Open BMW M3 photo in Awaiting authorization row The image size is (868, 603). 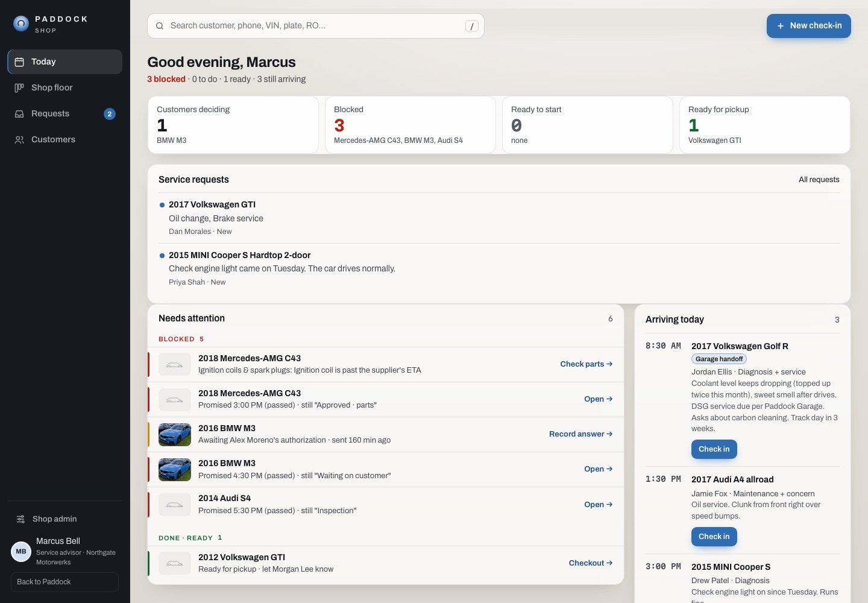coord(175,434)
